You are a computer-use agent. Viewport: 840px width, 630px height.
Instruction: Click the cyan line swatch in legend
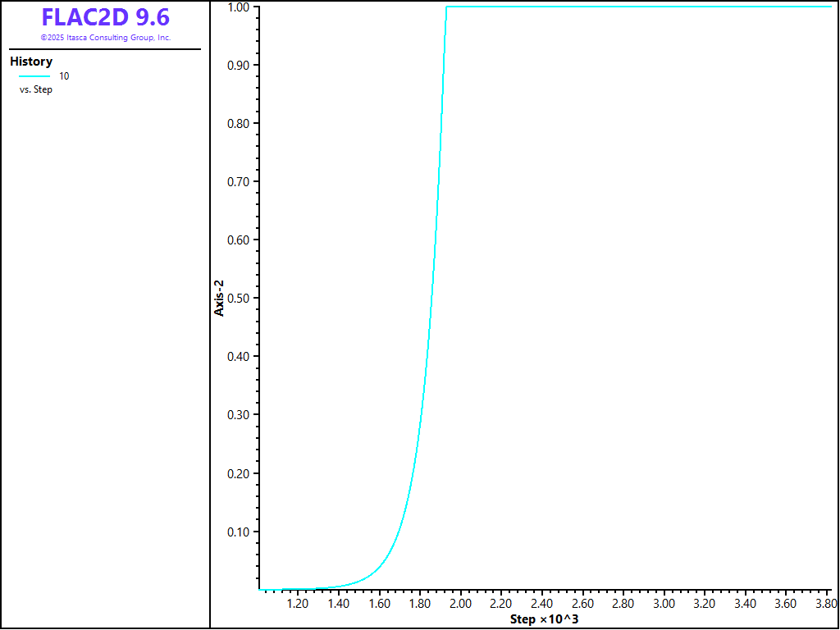34,75
